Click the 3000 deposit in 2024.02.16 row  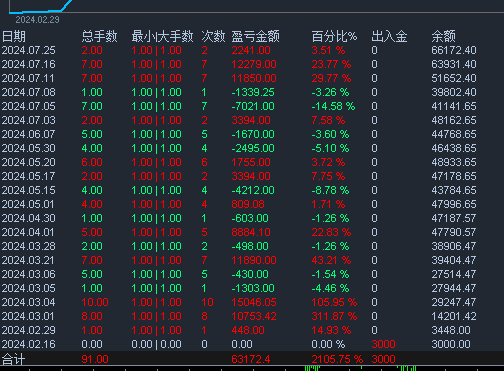(x=383, y=344)
